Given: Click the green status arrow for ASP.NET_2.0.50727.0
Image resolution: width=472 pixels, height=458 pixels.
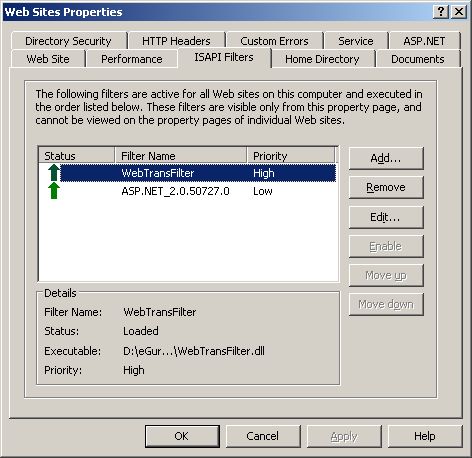Looking at the screenshot, I should (54, 191).
